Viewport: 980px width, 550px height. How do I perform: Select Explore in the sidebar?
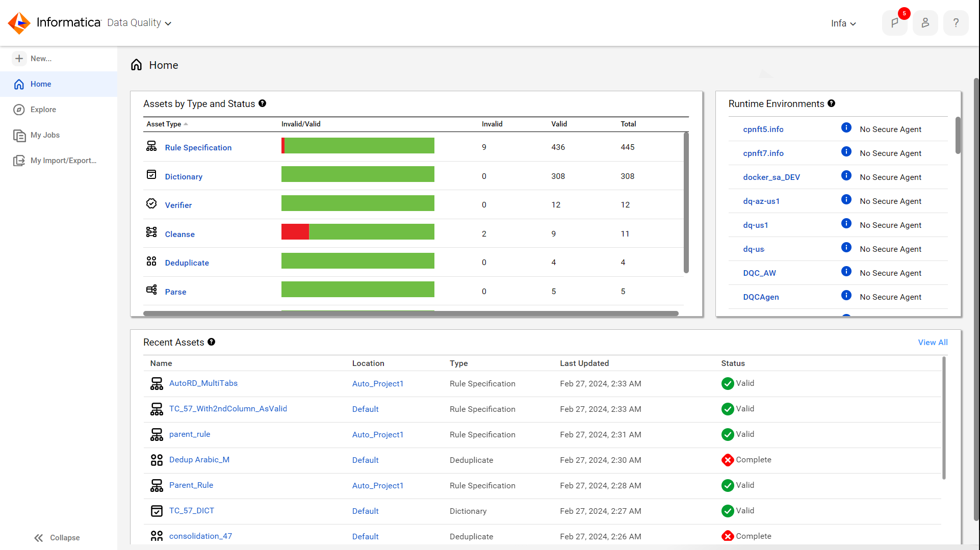click(59, 110)
